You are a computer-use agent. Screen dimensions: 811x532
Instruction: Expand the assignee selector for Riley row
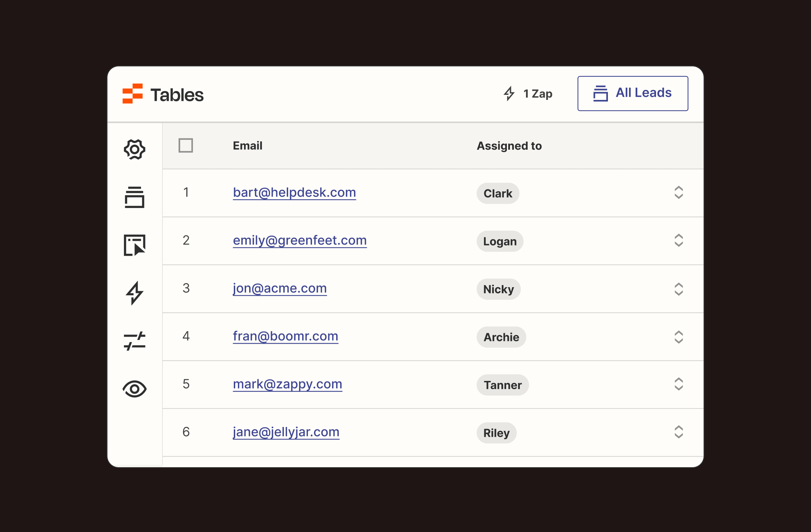tap(679, 432)
